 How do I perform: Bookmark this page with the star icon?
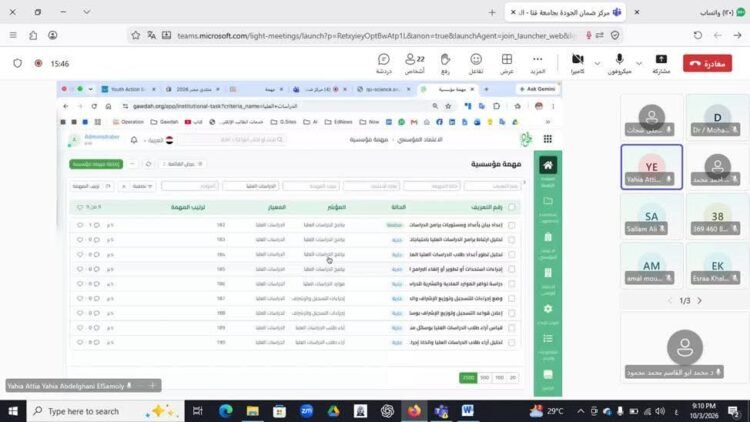coord(136,35)
